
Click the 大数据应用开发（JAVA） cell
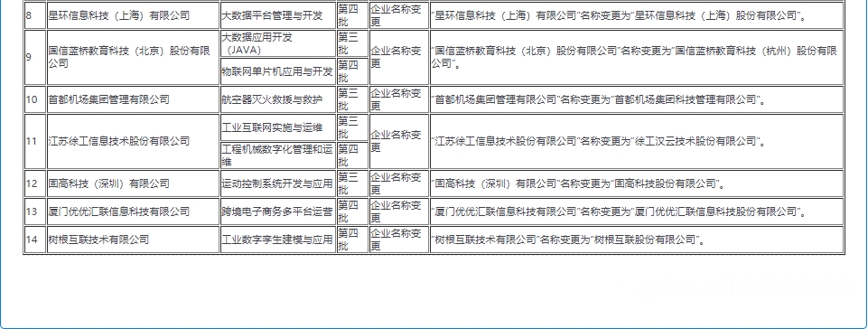coord(278,43)
